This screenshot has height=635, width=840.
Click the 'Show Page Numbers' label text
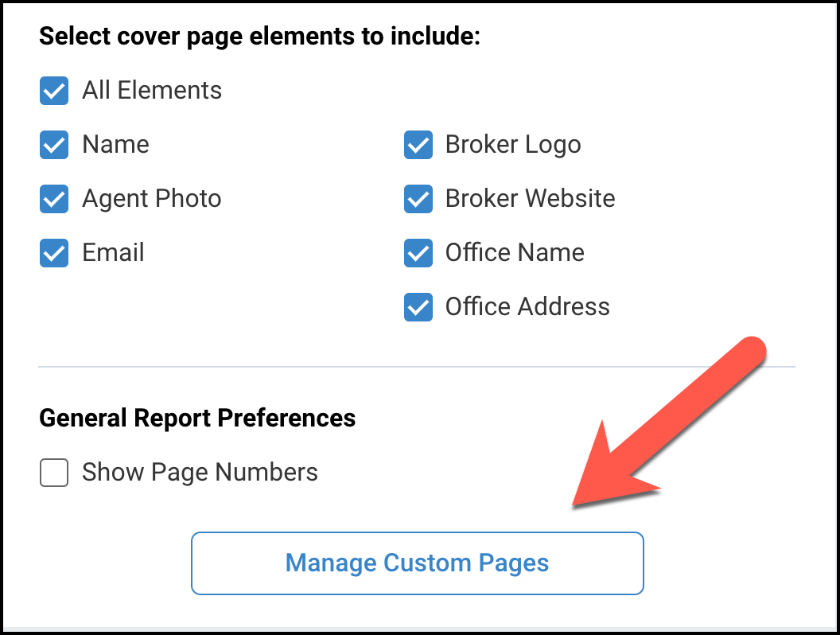[x=200, y=473]
